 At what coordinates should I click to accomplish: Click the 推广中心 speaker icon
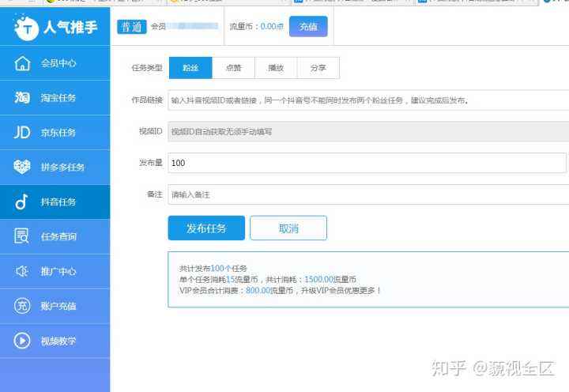click(22, 271)
